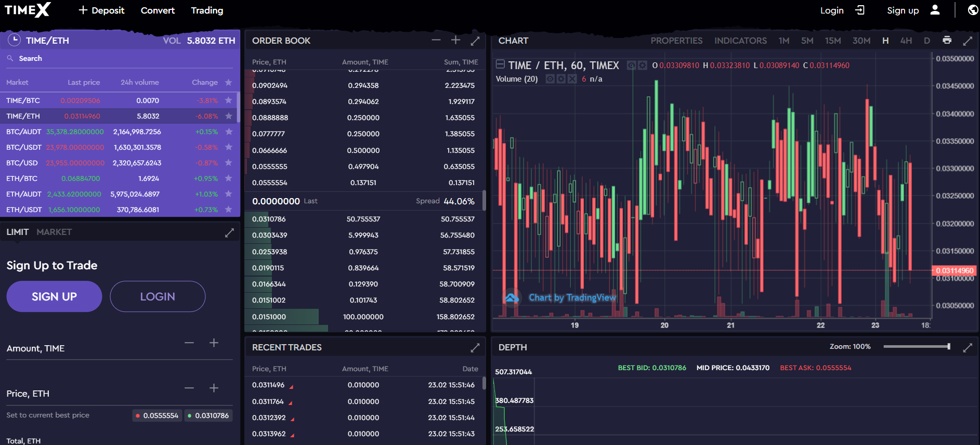Zoom in order book with plus icon
Screen dimensions: 980x445
[455, 40]
